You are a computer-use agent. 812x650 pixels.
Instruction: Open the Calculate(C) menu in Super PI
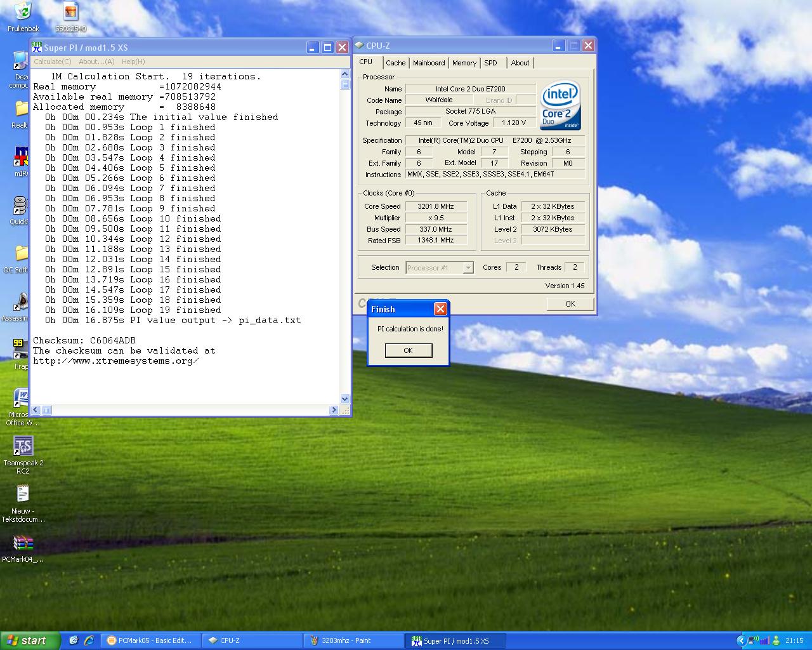point(52,62)
